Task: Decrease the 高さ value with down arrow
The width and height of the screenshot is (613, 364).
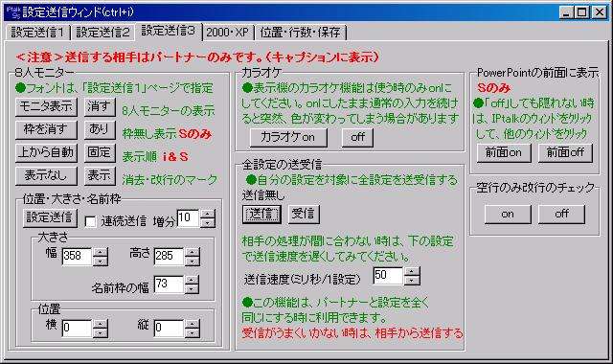Action: [x=193, y=261]
